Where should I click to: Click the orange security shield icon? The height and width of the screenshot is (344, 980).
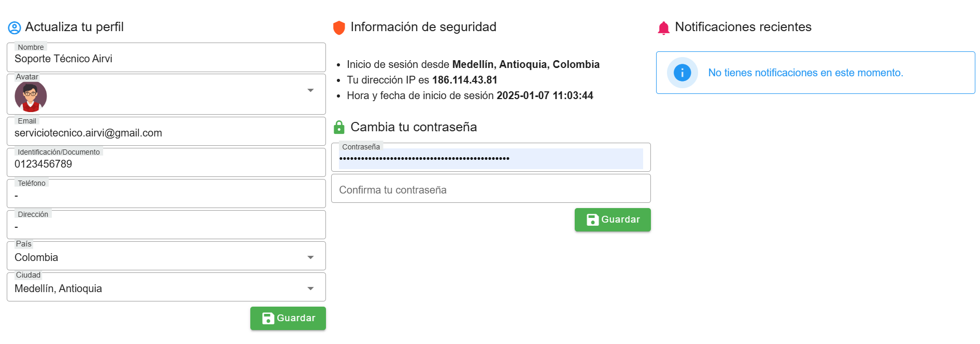(339, 27)
